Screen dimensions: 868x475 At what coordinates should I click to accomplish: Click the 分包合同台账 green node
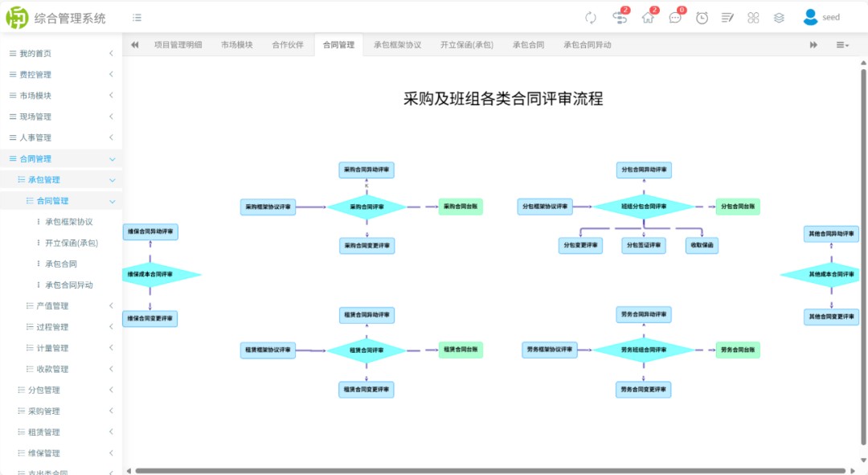click(738, 207)
